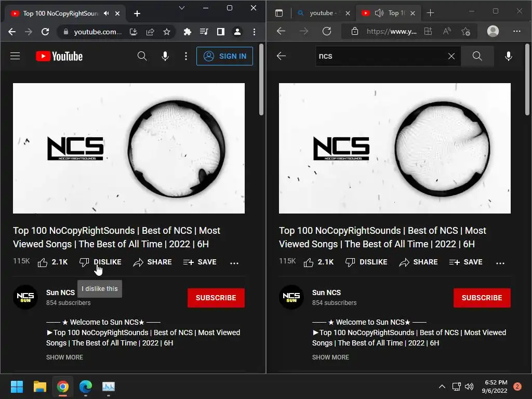The image size is (532, 399).
Task: Open Chrome tab search chevron
Action: coord(182,8)
